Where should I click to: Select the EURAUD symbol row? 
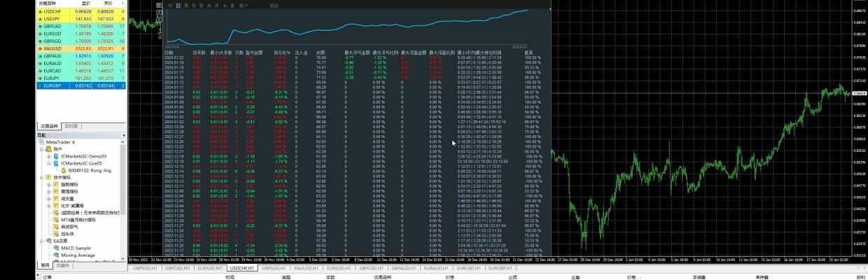[x=81, y=63]
